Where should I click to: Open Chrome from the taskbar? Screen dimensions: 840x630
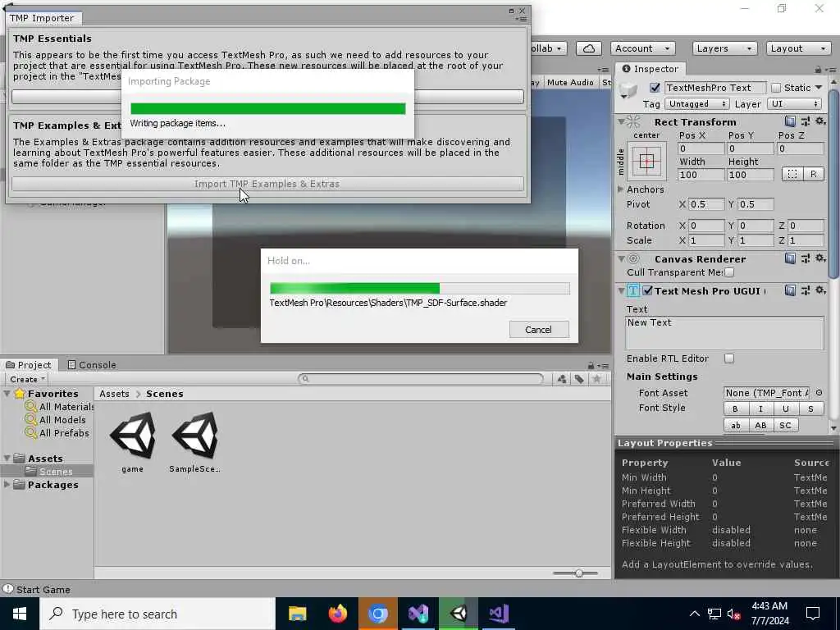377,614
